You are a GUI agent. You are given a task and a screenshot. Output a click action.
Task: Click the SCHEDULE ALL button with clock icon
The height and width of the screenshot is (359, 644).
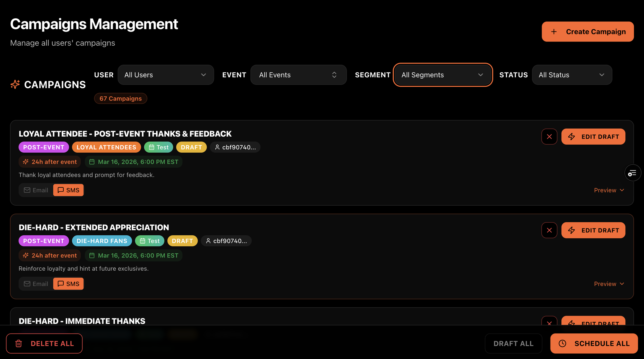tap(594, 343)
